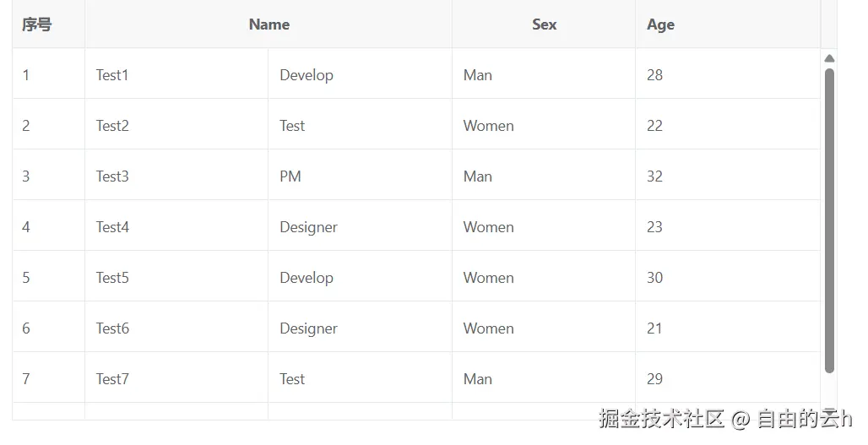
Task: Click the Age column header
Action: (x=660, y=24)
